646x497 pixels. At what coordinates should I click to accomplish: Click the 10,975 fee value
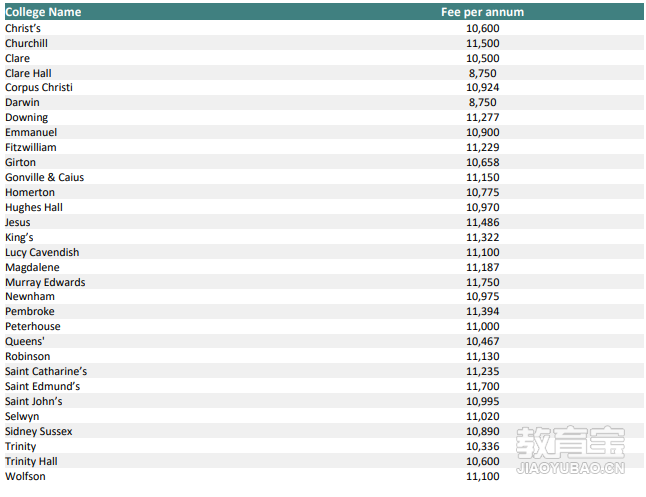point(482,296)
